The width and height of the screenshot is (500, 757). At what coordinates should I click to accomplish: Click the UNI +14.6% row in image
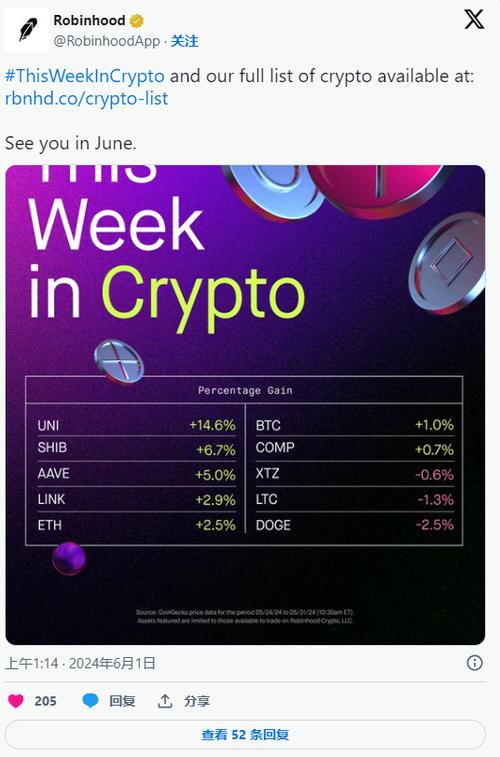pos(137,425)
